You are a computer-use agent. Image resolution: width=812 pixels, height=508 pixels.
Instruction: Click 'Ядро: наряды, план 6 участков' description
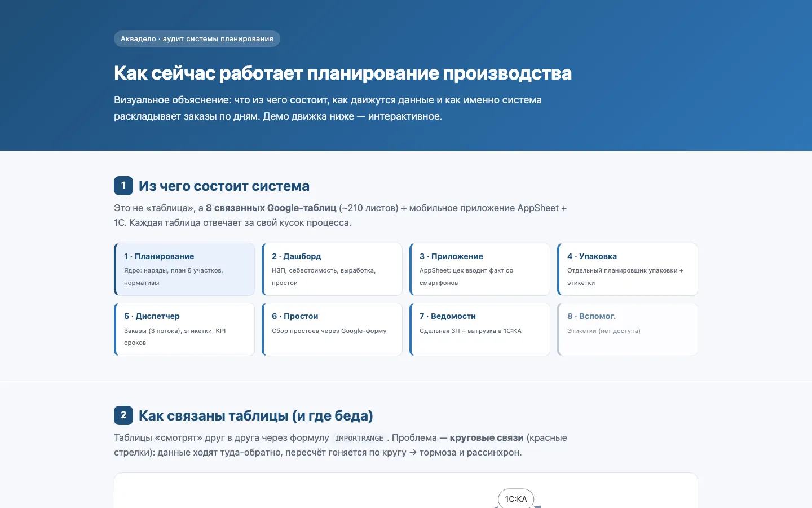click(x=174, y=277)
